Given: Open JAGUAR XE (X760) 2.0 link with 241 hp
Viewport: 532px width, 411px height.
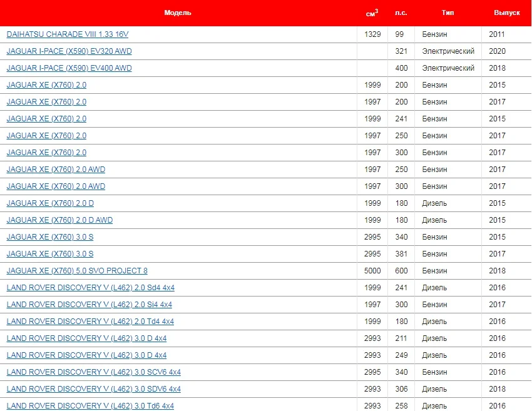Looking at the screenshot, I should (46, 119).
